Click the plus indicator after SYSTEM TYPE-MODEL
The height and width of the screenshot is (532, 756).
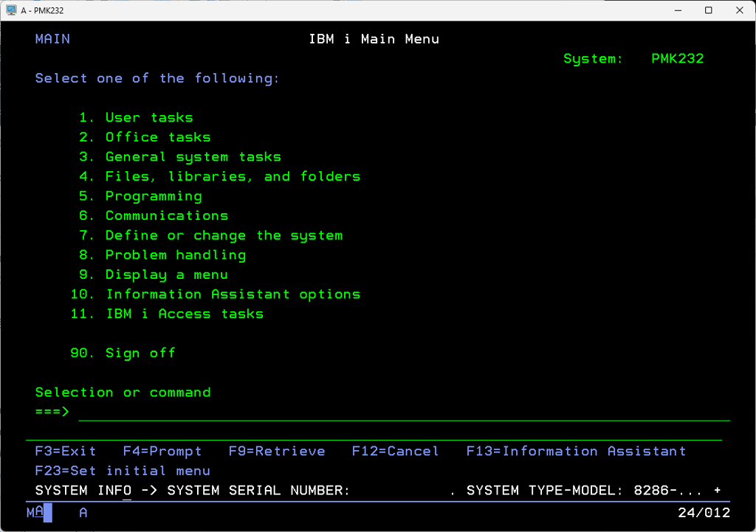tap(717, 491)
